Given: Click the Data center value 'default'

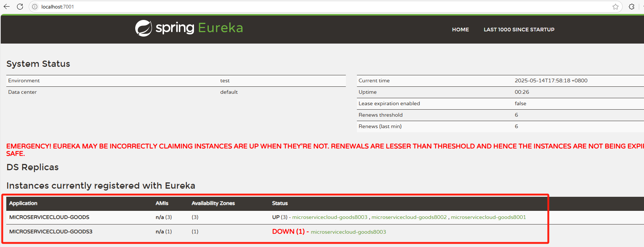Looking at the screenshot, I should [x=229, y=92].
